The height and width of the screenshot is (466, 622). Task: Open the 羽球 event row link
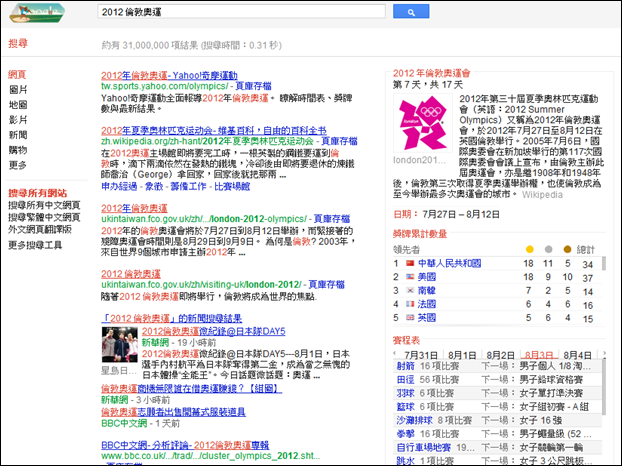[x=406, y=393]
